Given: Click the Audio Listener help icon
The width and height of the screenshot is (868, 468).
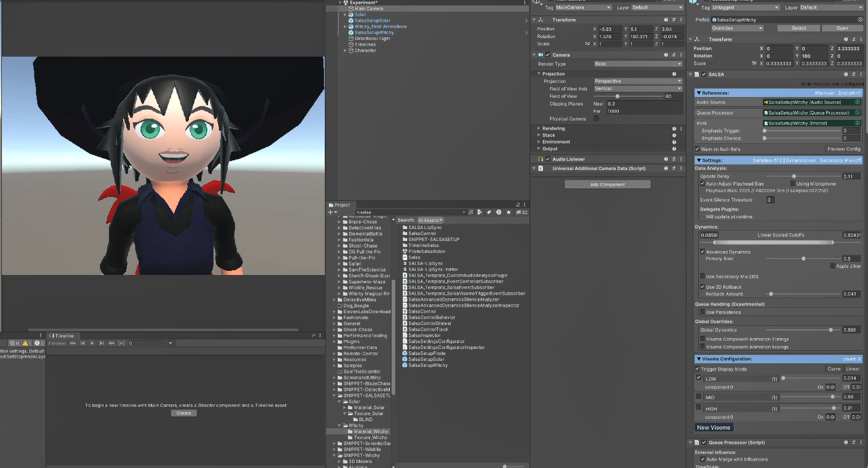Looking at the screenshot, I should pos(666,159).
